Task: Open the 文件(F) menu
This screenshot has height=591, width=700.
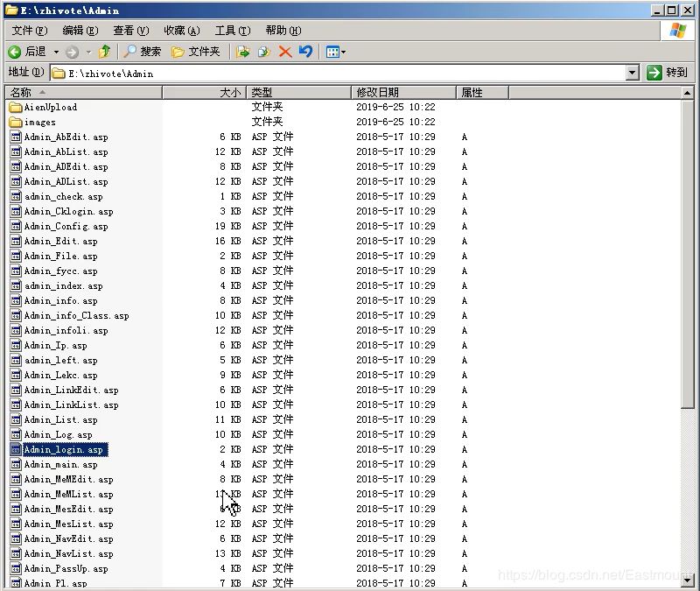Action: [x=28, y=31]
